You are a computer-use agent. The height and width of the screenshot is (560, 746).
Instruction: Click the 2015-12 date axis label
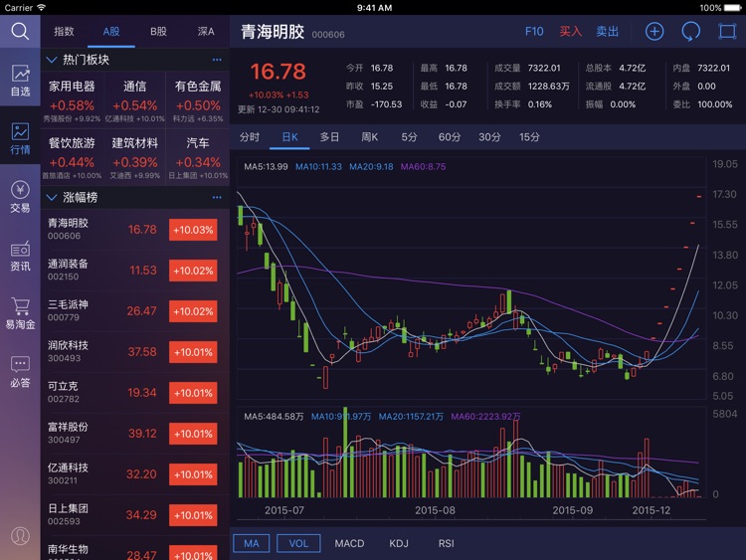(652, 510)
